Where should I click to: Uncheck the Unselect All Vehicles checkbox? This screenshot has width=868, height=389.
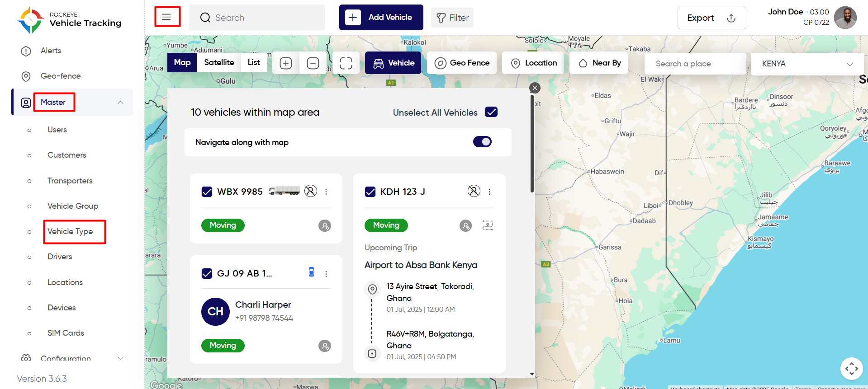pyautogui.click(x=491, y=112)
